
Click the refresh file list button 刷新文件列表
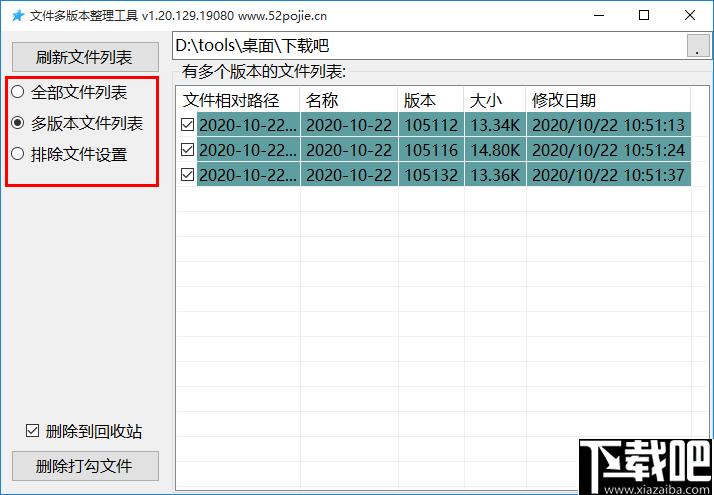85,57
